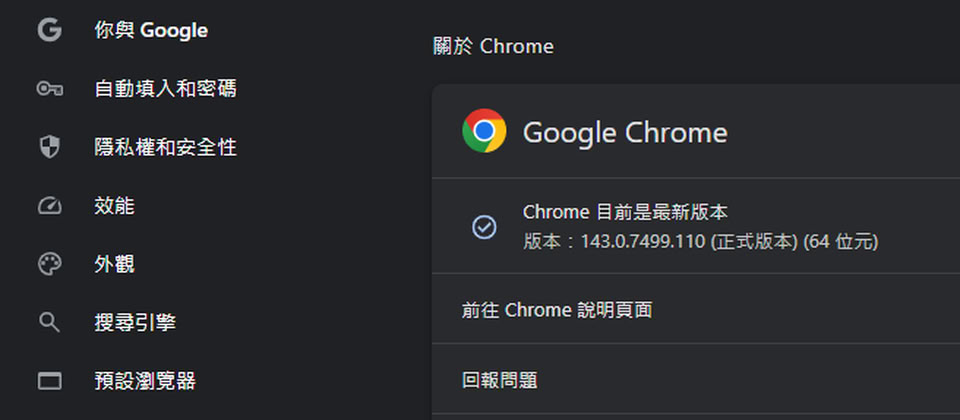The width and height of the screenshot is (960, 420).
Task: Click the up-to-date checkmark icon
Action: (x=484, y=227)
